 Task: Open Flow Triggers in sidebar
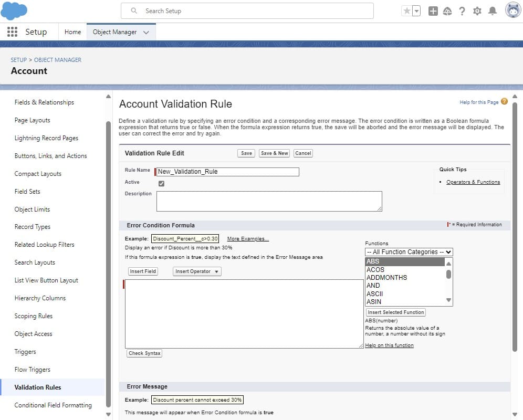(33, 370)
